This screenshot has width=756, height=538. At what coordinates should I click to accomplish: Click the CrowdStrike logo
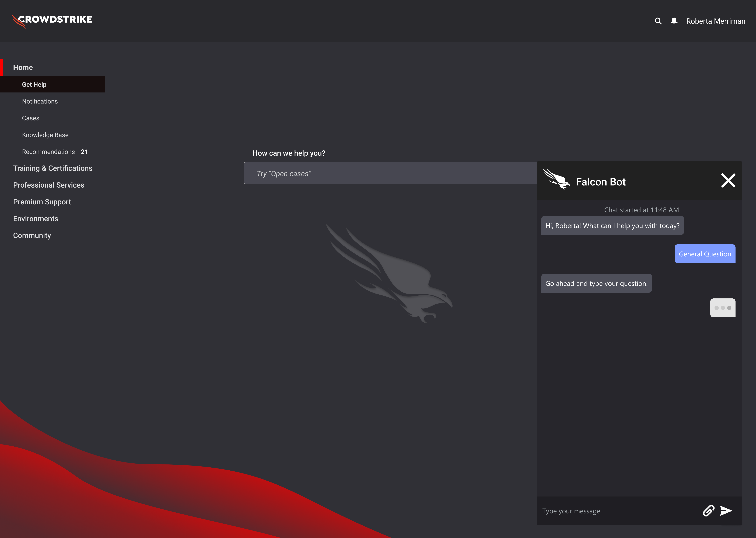52,21
